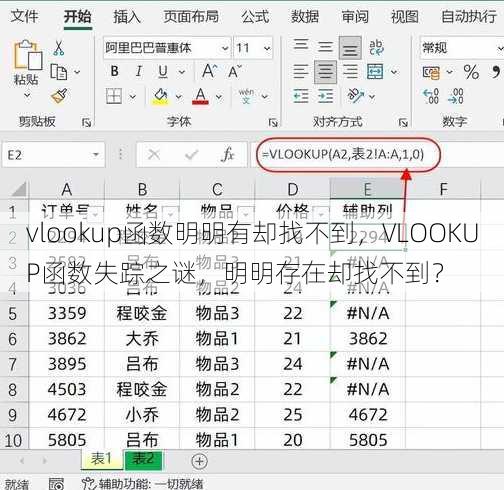Image resolution: width=504 pixels, height=490 pixels.
Task: Click the cell borders icon
Action: (114, 96)
